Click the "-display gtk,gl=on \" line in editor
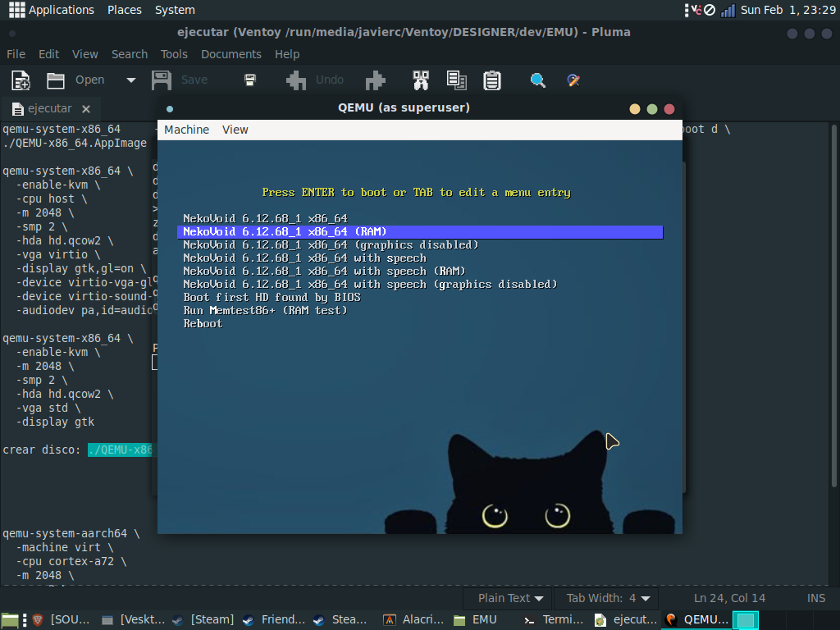This screenshot has width=840, height=630. 81,268
